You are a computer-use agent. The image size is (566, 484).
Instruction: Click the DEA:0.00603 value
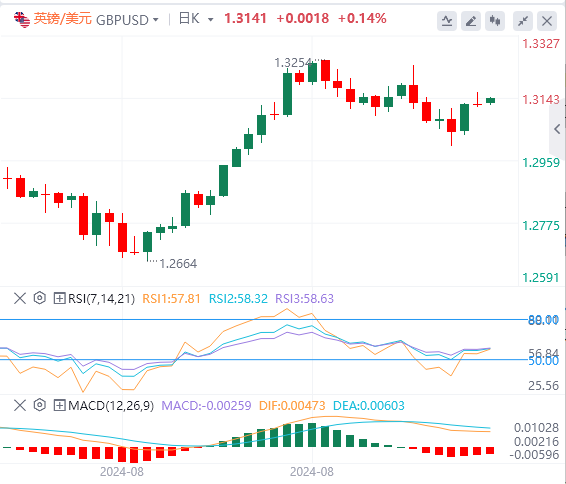coord(369,406)
